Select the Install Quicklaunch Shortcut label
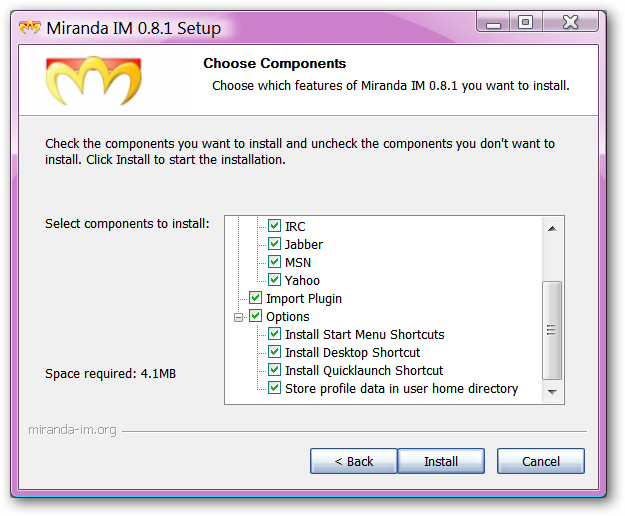This screenshot has width=625, height=516. coord(364,371)
